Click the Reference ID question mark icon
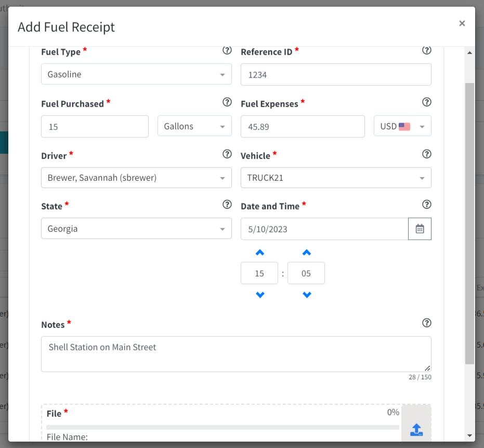Screen dimensions: 484x448 (x=427, y=50)
